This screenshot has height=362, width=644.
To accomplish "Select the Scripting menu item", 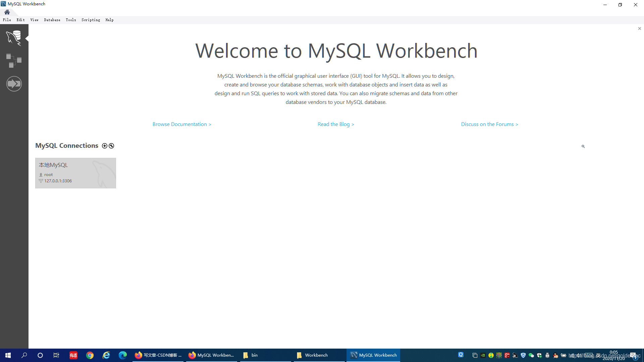I will (x=90, y=20).
